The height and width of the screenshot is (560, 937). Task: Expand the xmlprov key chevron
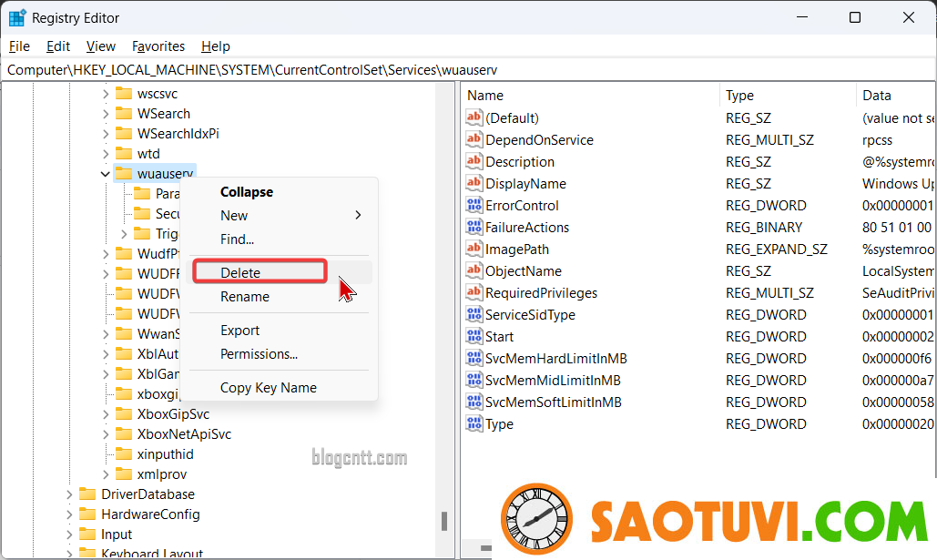106,474
